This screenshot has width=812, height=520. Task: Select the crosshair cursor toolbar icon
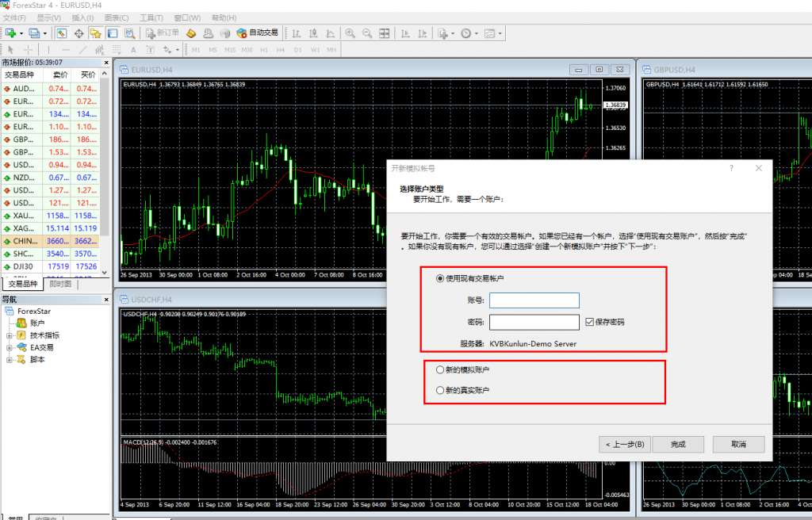pos(28,49)
